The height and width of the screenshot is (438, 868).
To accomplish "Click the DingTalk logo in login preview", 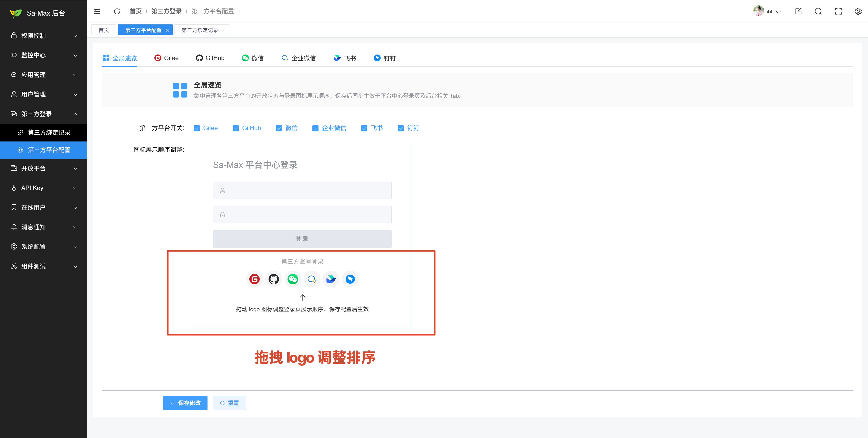I will point(350,279).
